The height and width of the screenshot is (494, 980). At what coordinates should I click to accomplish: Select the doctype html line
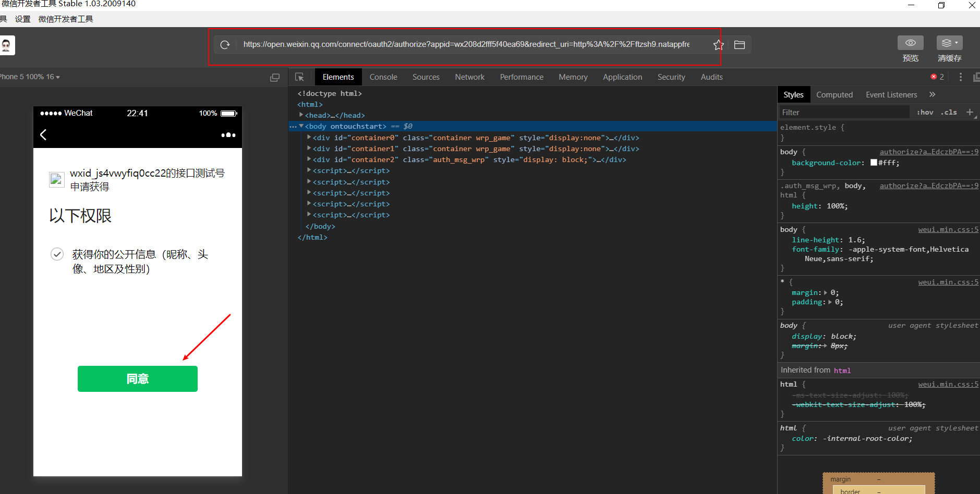(x=330, y=93)
